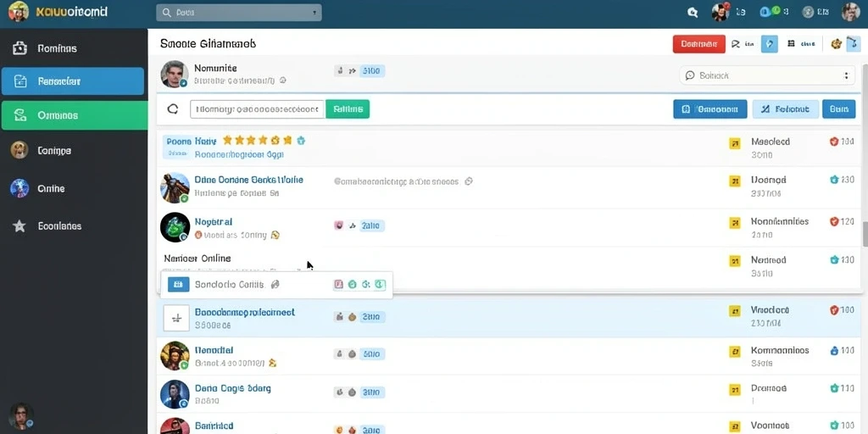Click the refresh circle icon beside the filter input
This screenshot has width=868, height=434.
(x=173, y=109)
